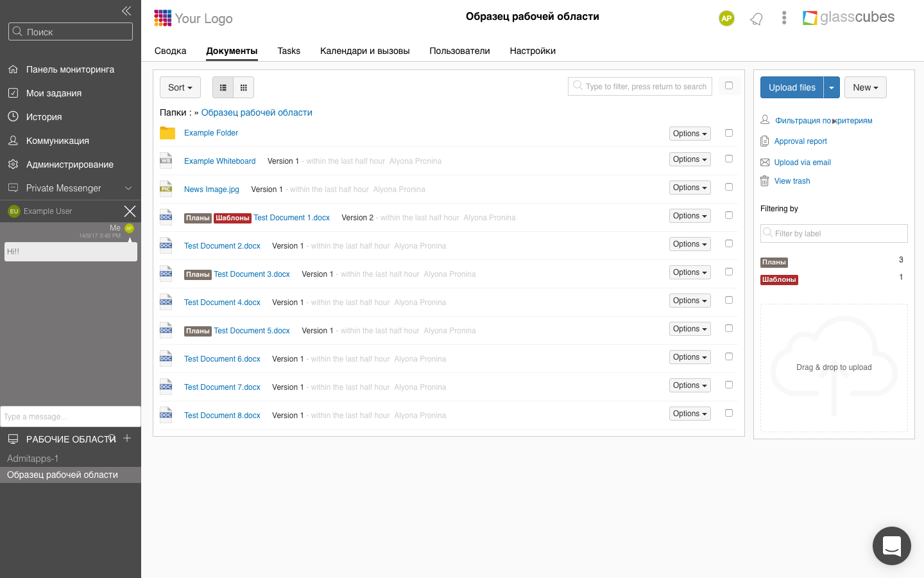The width and height of the screenshot is (924, 578).
Task: Click the Private Messenger chat icon
Action: click(x=13, y=188)
